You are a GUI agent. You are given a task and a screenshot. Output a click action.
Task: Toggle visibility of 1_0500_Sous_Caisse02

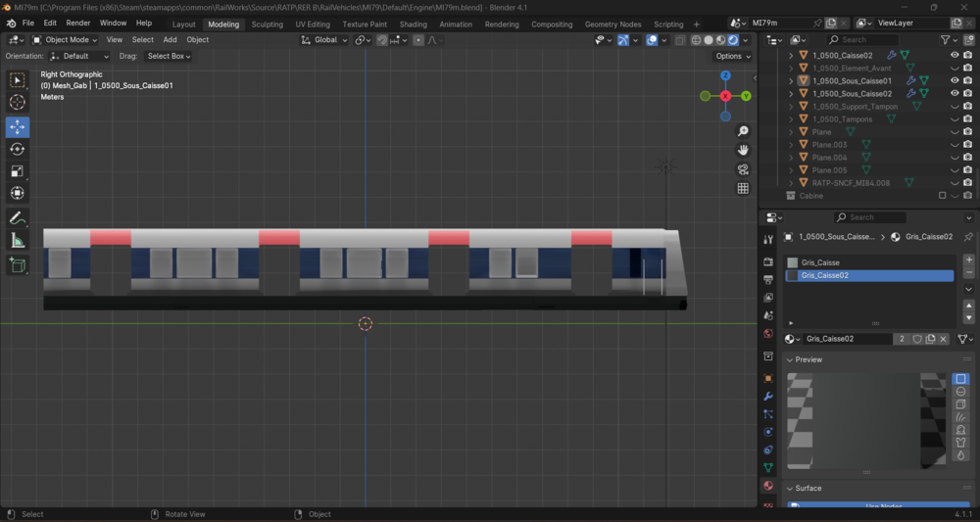[x=955, y=93]
